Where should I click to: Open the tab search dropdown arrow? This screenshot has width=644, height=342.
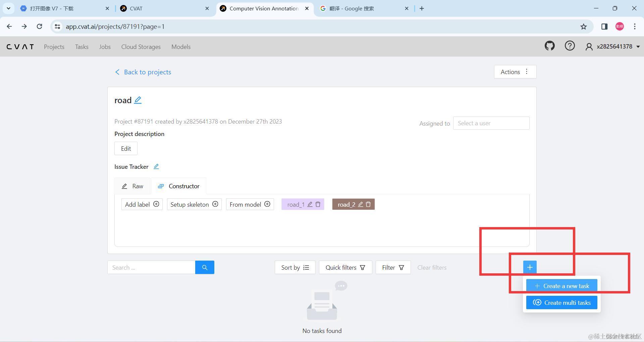click(8, 8)
